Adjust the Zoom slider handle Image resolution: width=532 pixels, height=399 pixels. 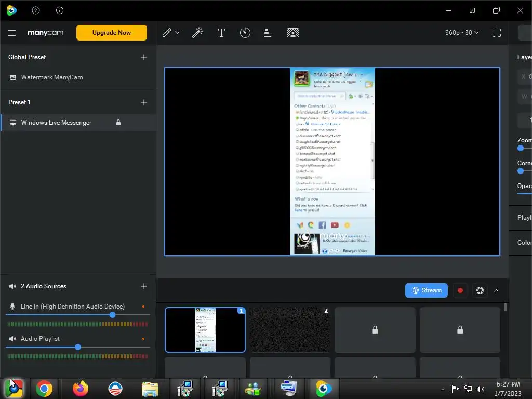pos(521,148)
